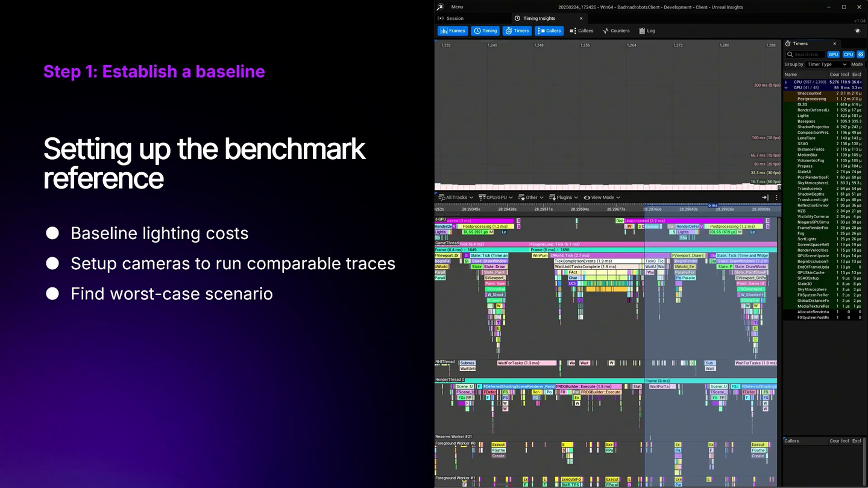Collapse the GPU (41 / 45) group

[786, 87]
